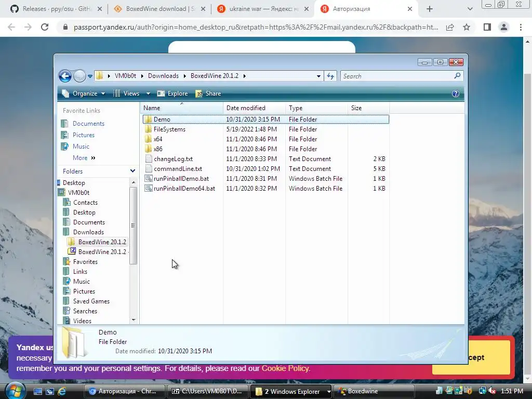
Task: Expand More favorite links
Action: coord(84,158)
